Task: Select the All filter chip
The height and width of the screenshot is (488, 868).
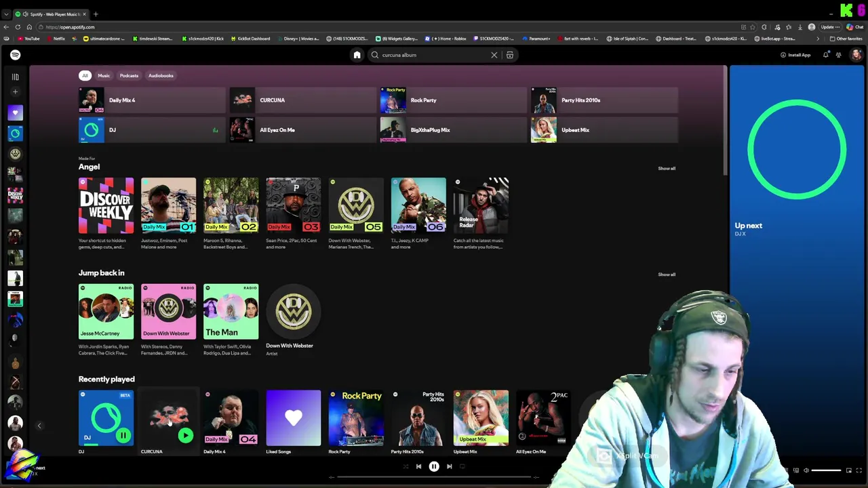Action: (85, 75)
